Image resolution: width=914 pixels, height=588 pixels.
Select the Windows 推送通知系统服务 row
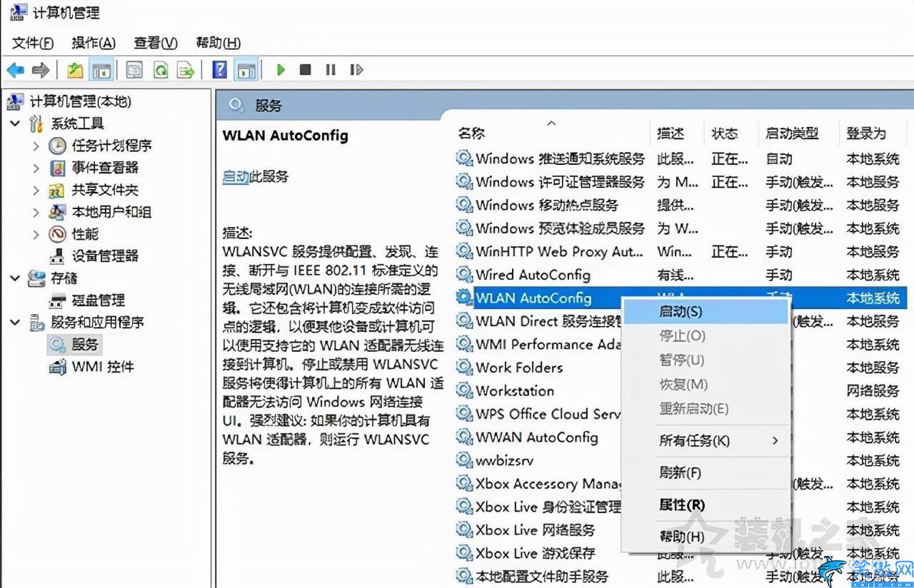pos(681,159)
